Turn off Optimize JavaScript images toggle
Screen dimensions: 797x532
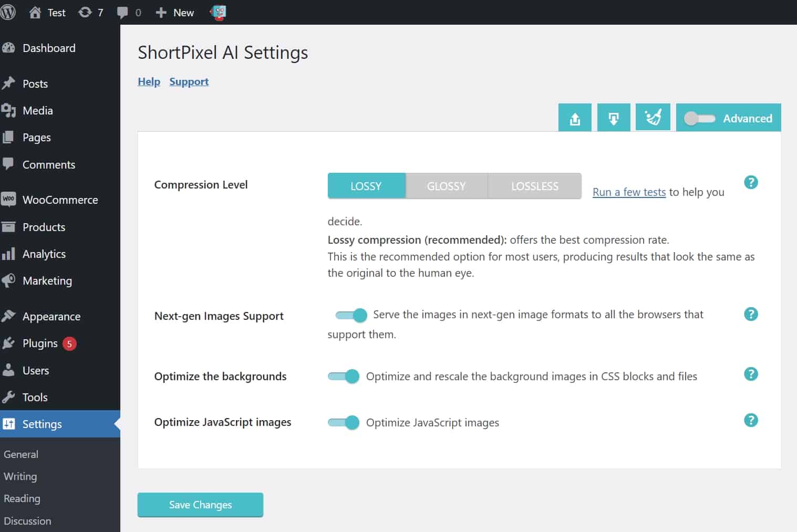click(344, 423)
